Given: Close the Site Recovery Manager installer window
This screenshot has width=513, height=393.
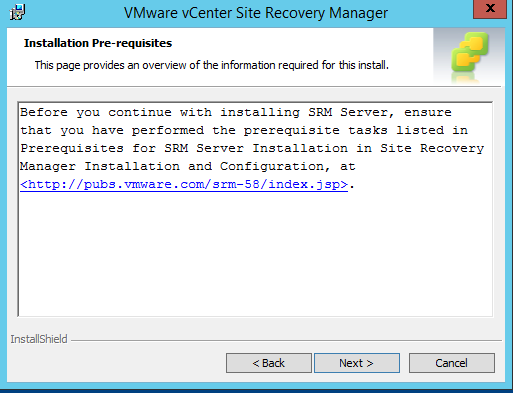Looking at the screenshot, I should click(x=490, y=9).
